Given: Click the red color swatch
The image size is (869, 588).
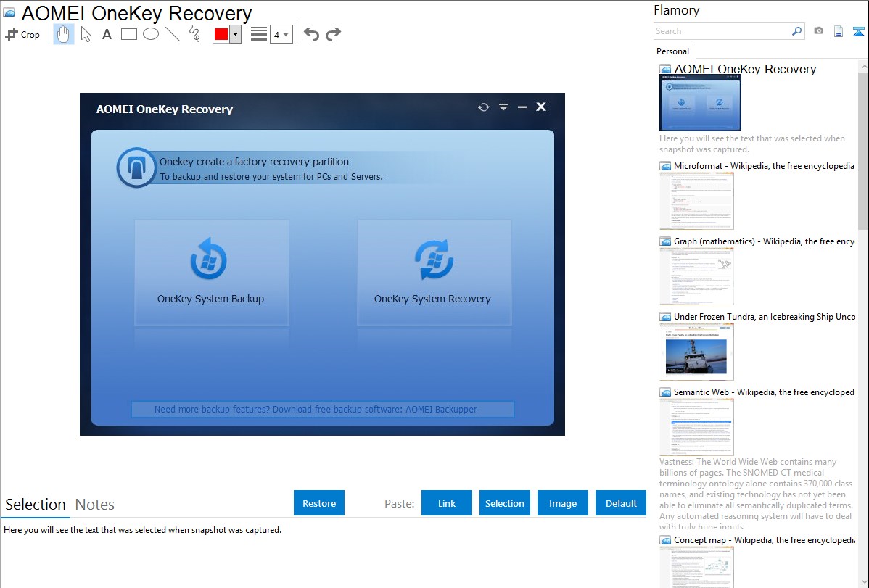Looking at the screenshot, I should click(x=221, y=34).
